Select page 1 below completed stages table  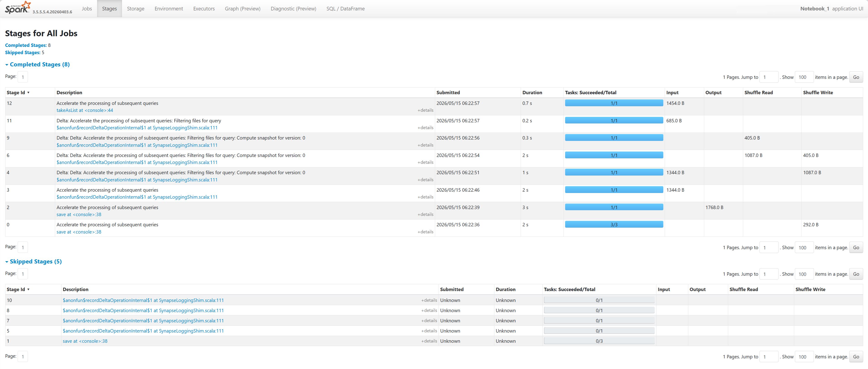pos(23,247)
